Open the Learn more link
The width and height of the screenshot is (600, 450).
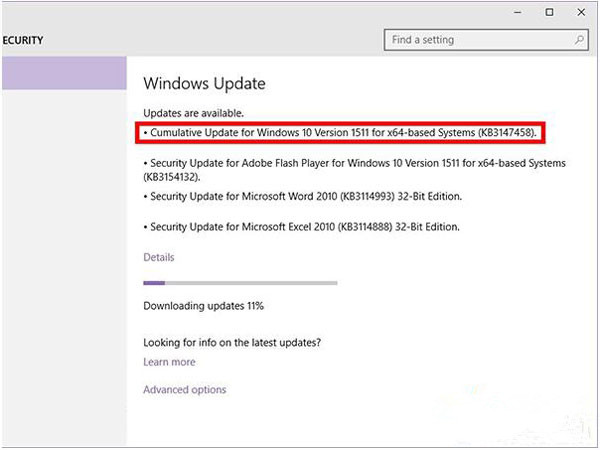169,362
